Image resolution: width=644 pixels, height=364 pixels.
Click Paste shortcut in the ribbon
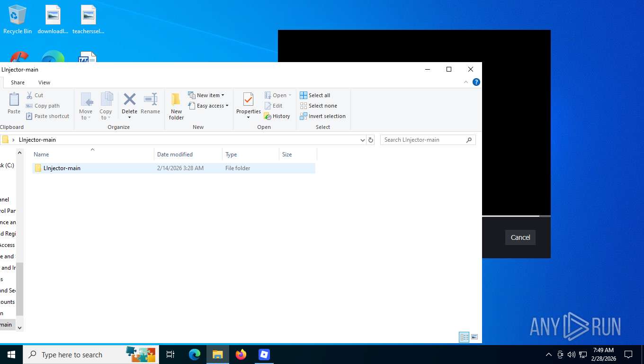tap(47, 116)
